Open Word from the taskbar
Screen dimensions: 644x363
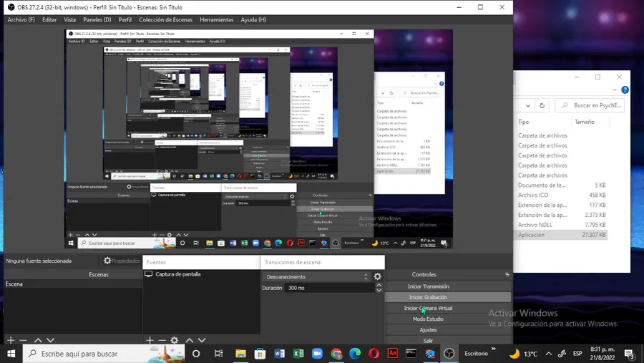[x=279, y=354]
